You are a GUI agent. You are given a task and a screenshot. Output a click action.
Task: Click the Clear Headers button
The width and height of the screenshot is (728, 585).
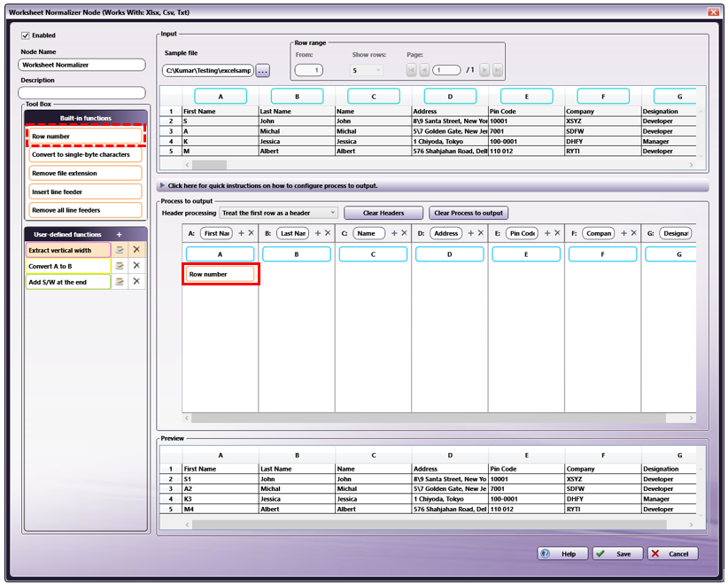[383, 213]
